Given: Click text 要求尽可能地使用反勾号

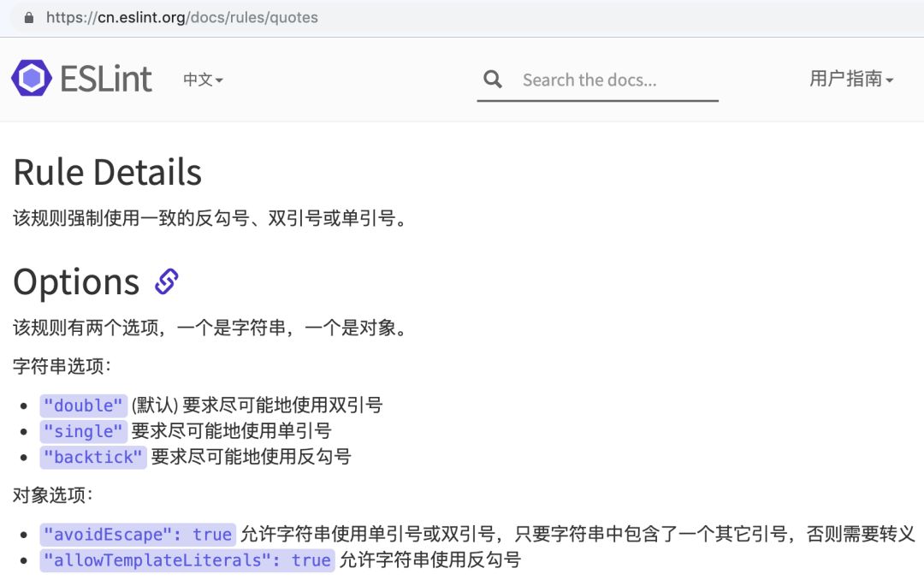Looking at the screenshot, I should (252, 457).
